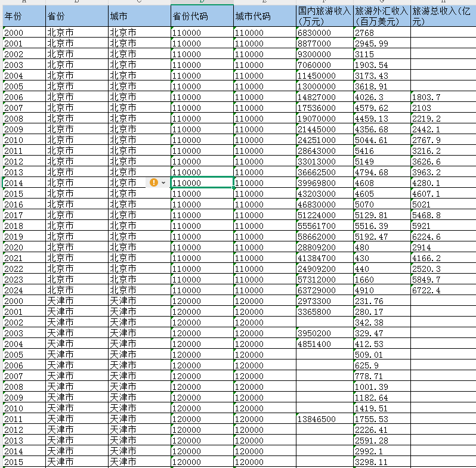
Task: Click the cell showing 1001.39
Action: [381, 387]
